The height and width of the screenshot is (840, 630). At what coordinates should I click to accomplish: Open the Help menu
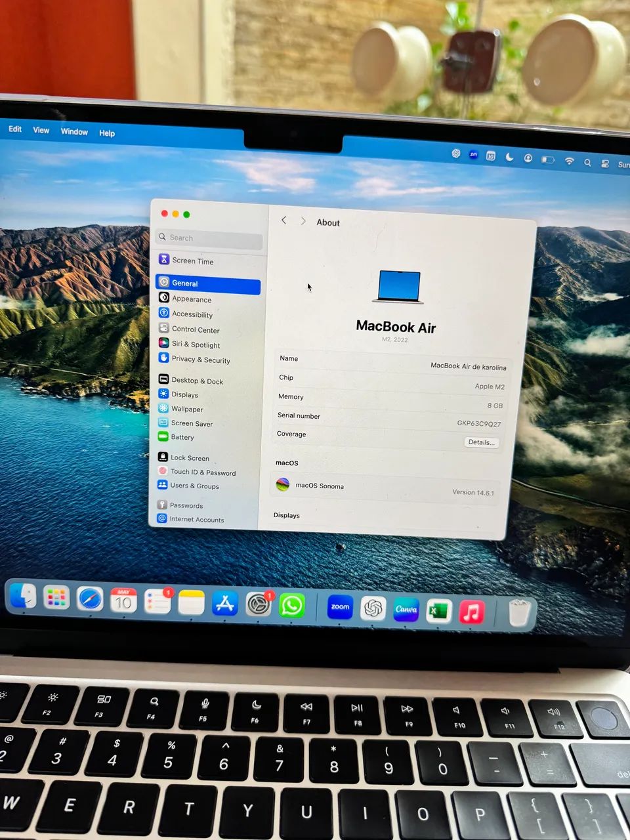(x=107, y=133)
